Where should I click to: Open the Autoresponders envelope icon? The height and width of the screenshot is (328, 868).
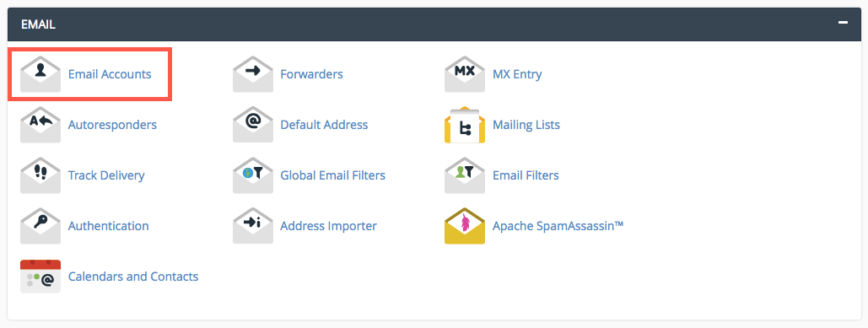click(x=40, y=125)
